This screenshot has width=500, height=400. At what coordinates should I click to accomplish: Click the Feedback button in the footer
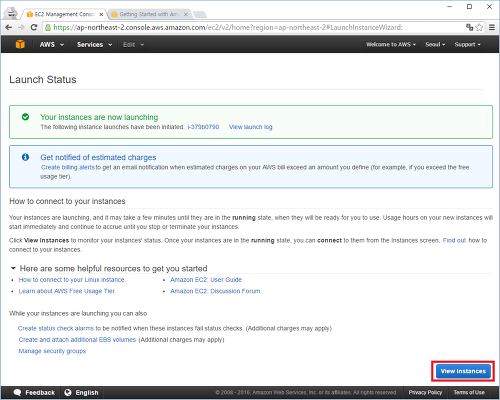(x=34, y=392)
